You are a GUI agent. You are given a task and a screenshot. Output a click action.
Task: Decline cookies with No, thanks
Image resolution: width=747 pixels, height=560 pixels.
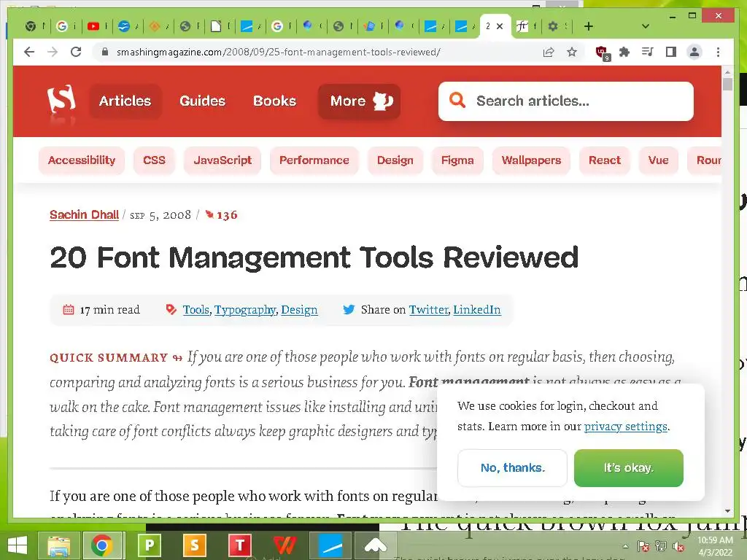(513, 468)
